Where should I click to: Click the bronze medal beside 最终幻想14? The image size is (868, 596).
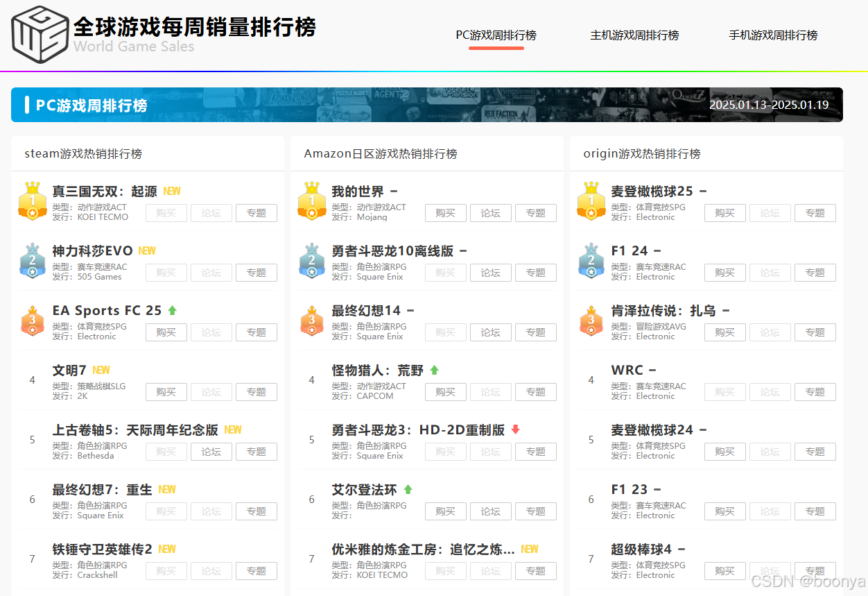click(x=311, y=321)
